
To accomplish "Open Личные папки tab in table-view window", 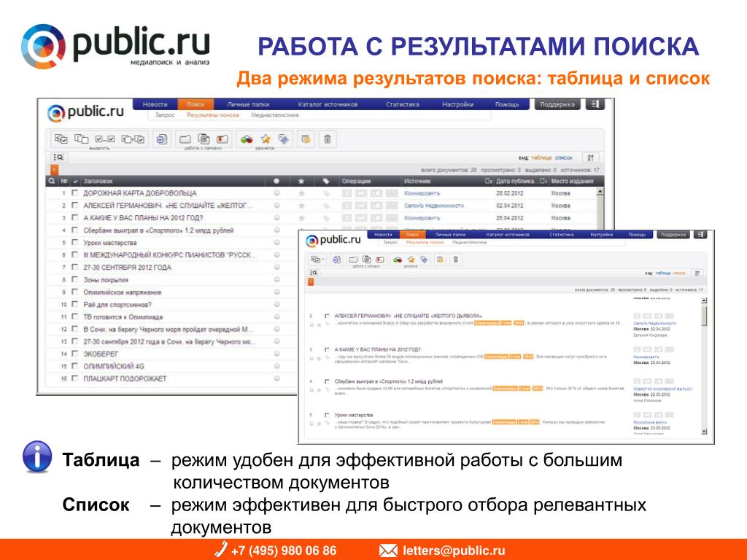I will click(248, 104).
